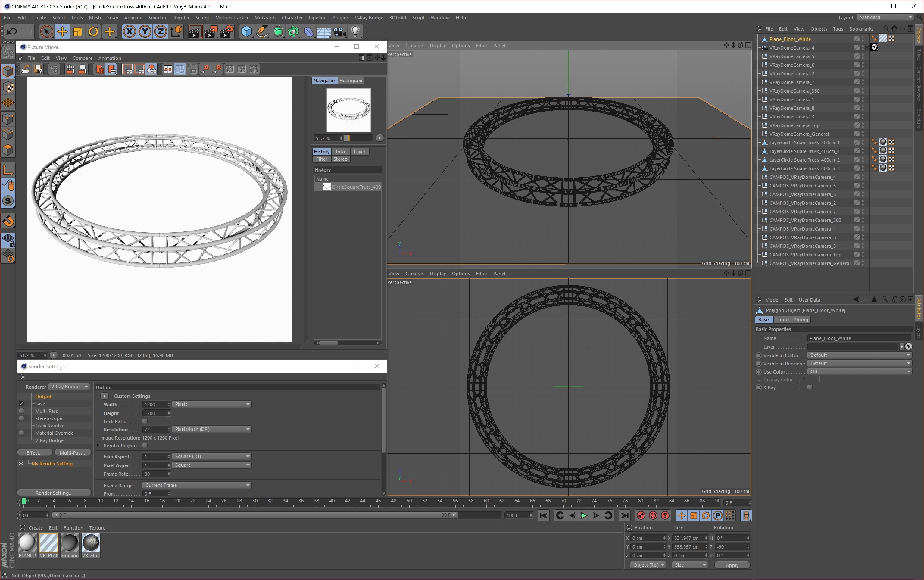
Task: Toggle the Lock Ratio checkbox
Action: (145, 421)
